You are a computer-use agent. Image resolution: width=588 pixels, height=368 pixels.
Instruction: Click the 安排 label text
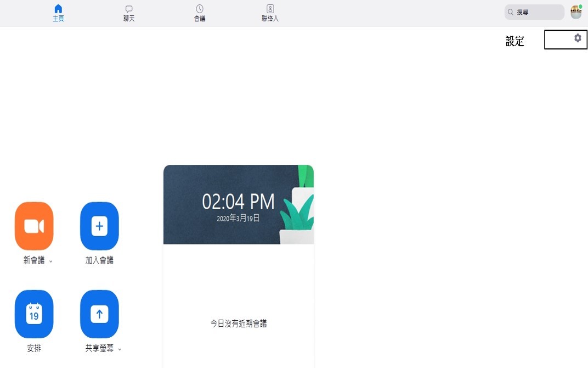34,348
